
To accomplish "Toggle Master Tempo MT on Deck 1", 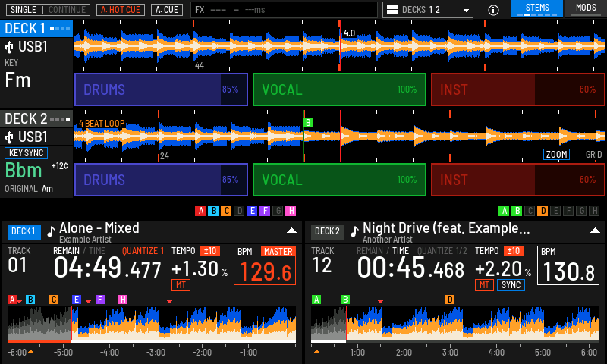I will click(x=181, y=285).
